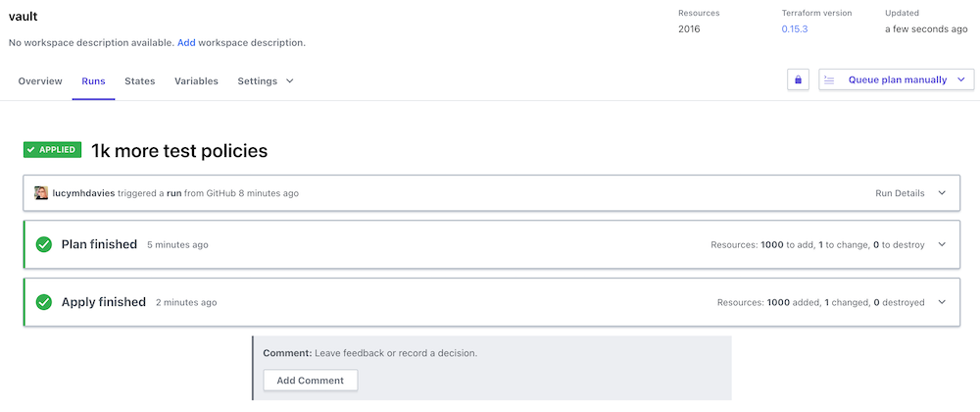Open the Terraform version 0.15.3 link
The image size is (980, 412).
(x=794, y=29)
